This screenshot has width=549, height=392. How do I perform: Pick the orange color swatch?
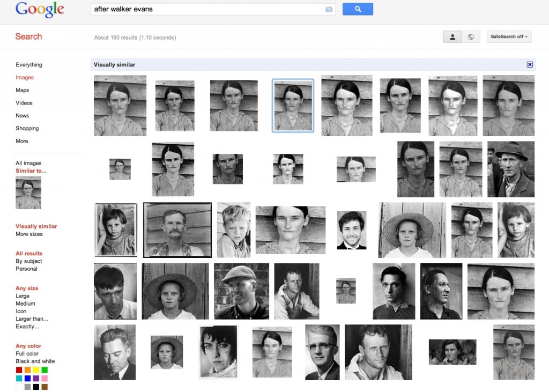tap(27, 370)
